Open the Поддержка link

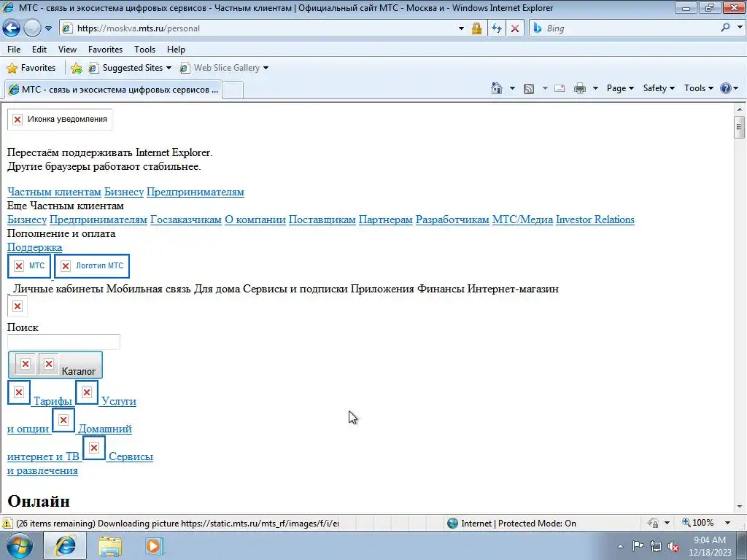coord(34,247)
